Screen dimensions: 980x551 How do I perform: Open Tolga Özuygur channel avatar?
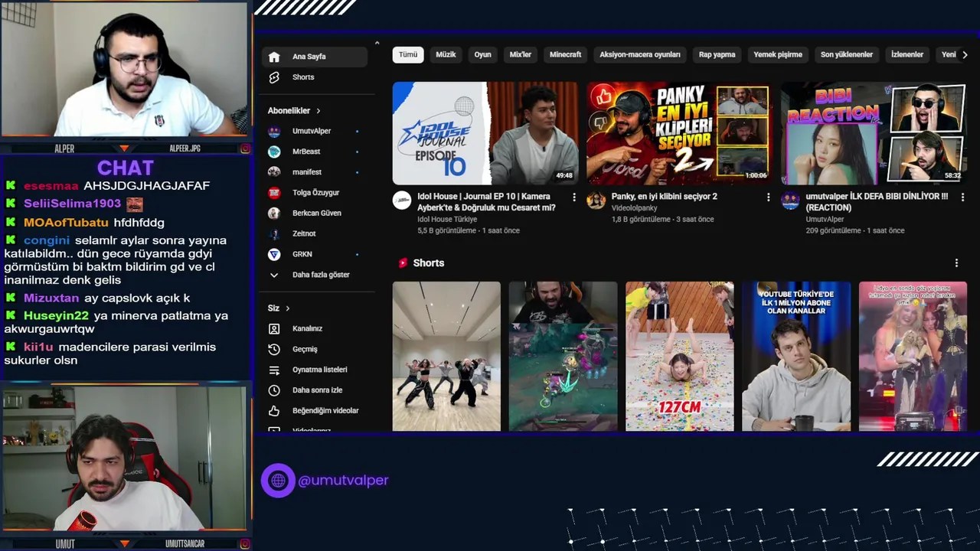274,193
